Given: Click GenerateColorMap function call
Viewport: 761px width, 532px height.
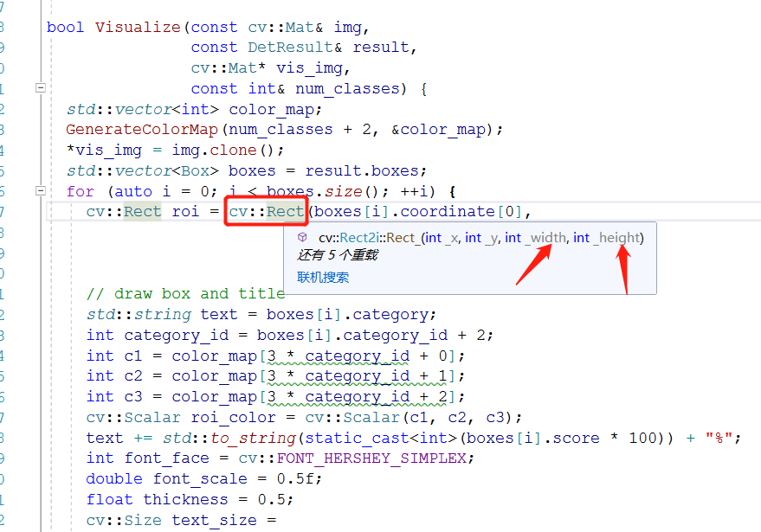Looking at the screenshot, I should tap(142, 130).
